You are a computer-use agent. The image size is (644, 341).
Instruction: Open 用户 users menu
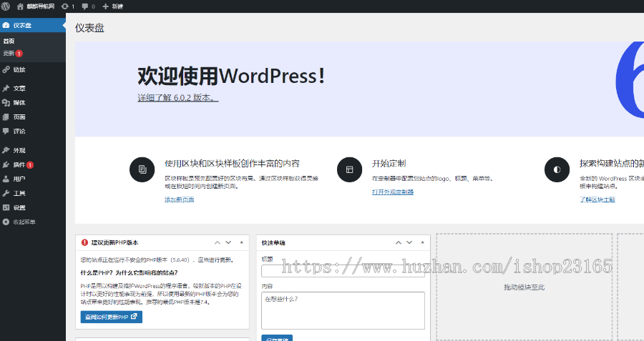click(x=33, y=179)
